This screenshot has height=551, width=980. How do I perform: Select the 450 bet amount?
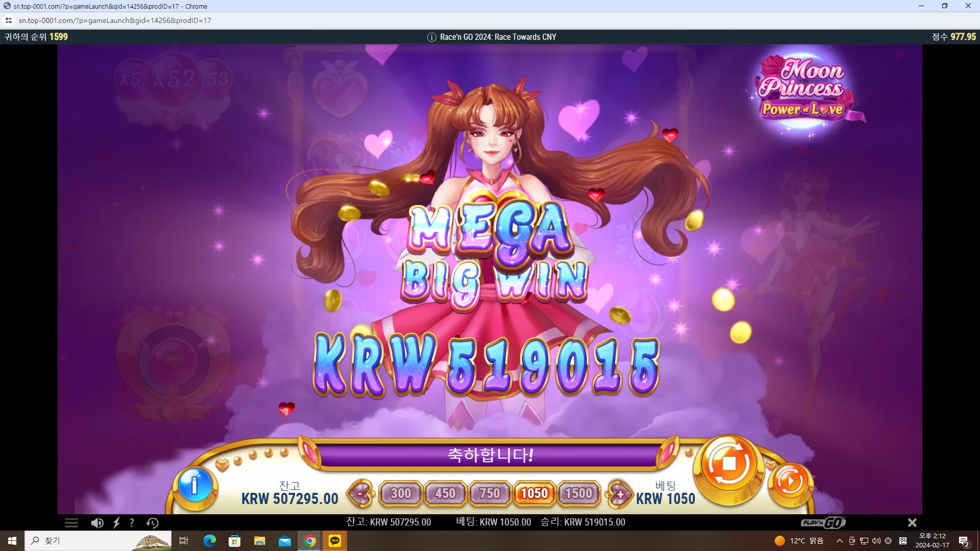click(445, 493)
